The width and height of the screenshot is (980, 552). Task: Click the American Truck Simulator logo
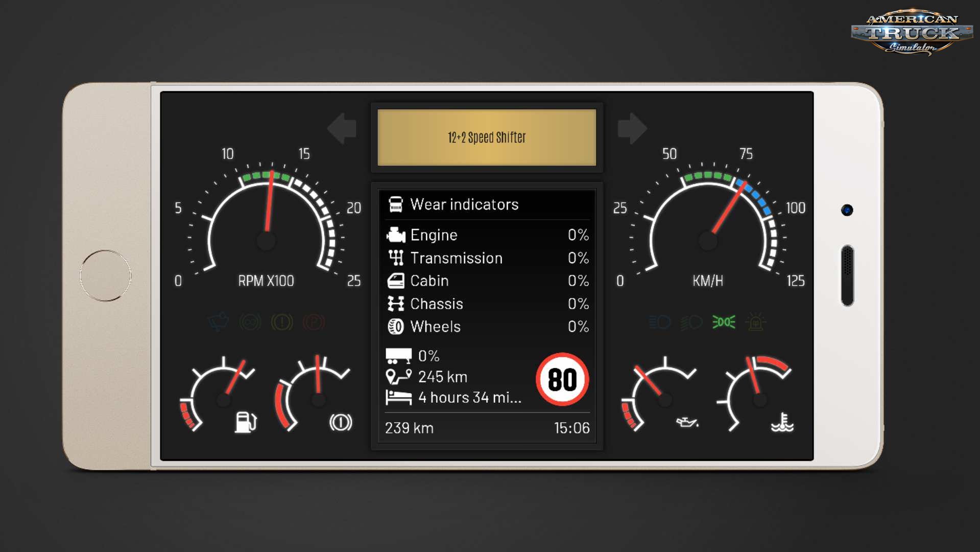pyautogui.click(x=912, y=32)
